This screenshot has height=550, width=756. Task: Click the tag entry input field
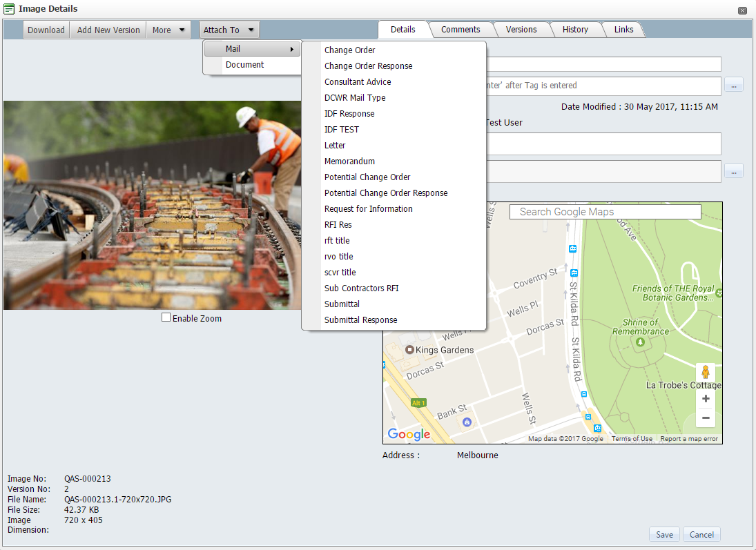click(x=603, y=86)
